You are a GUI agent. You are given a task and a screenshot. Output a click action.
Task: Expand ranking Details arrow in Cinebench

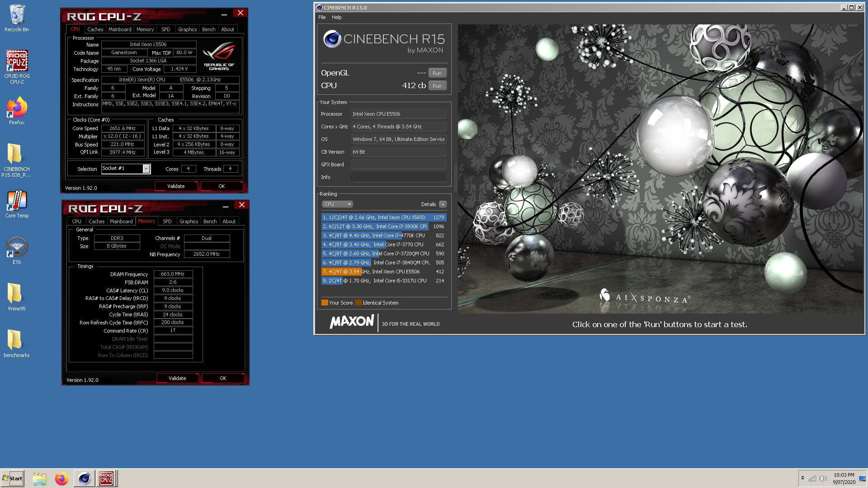click(443, 204)
